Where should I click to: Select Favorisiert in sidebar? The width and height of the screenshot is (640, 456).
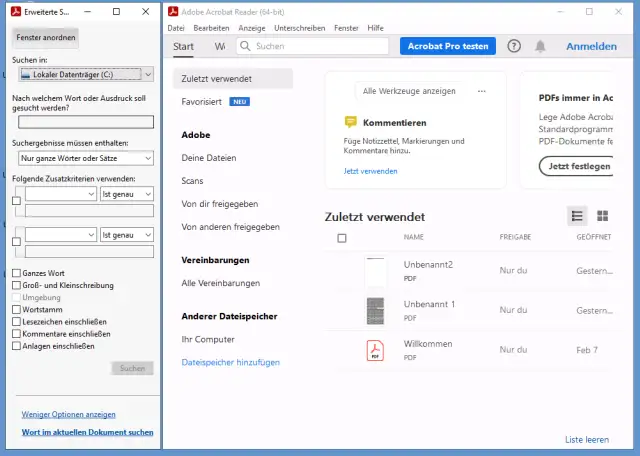coord(202,102)
